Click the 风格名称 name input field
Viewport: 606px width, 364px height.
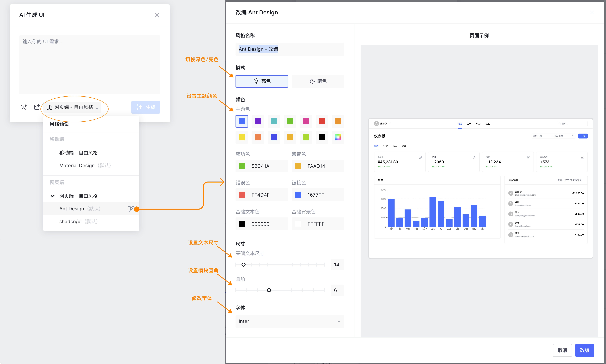290,49
